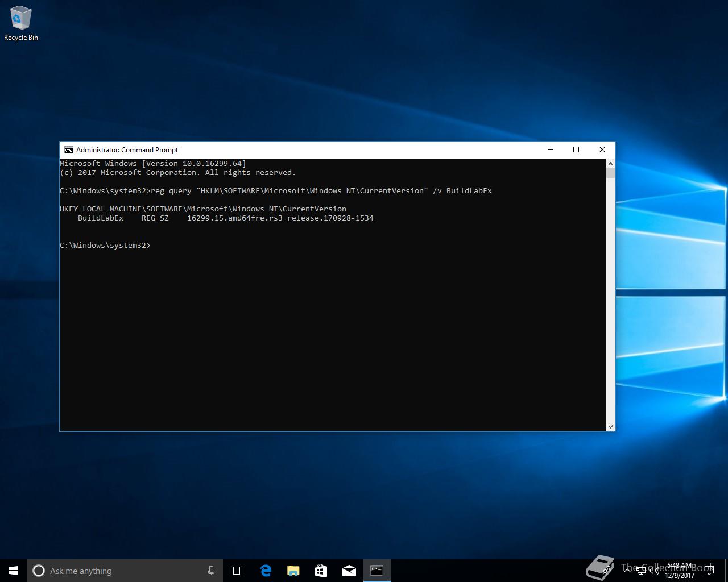Click 'HKEY_LOCAL_MACHINE\SOFTWARE\Microsoft' output line
Viewport: 728px width, 582px height.
pos(203,209)
